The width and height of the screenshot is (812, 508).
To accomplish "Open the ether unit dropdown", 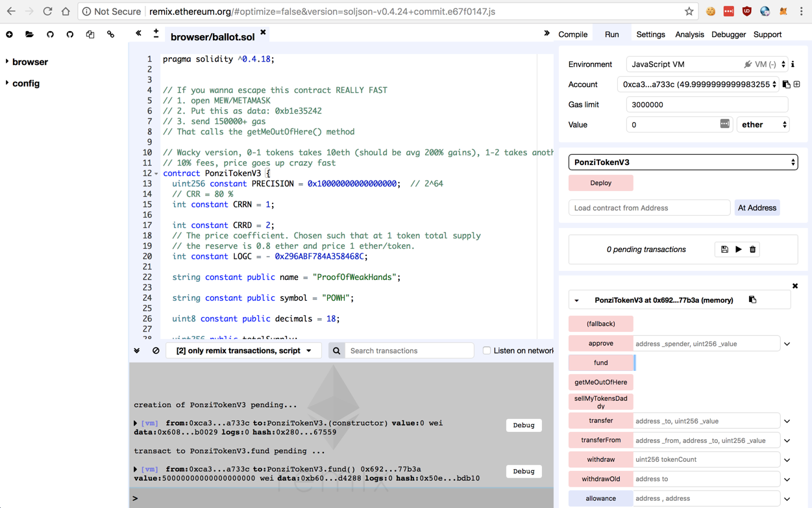I will pos(763,125).
